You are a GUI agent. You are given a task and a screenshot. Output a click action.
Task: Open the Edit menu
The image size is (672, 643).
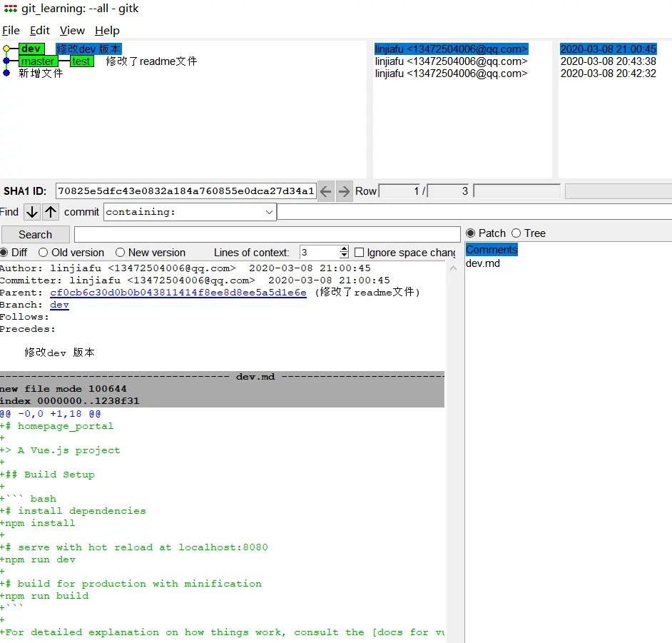point(40,31)
